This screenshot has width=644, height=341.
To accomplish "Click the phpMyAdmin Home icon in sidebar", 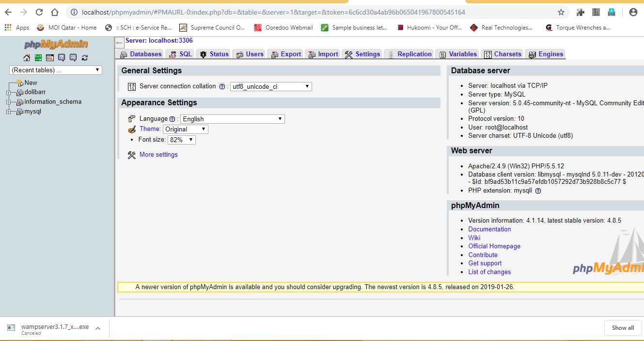I will pyautogui.click(x=27, y=58).
